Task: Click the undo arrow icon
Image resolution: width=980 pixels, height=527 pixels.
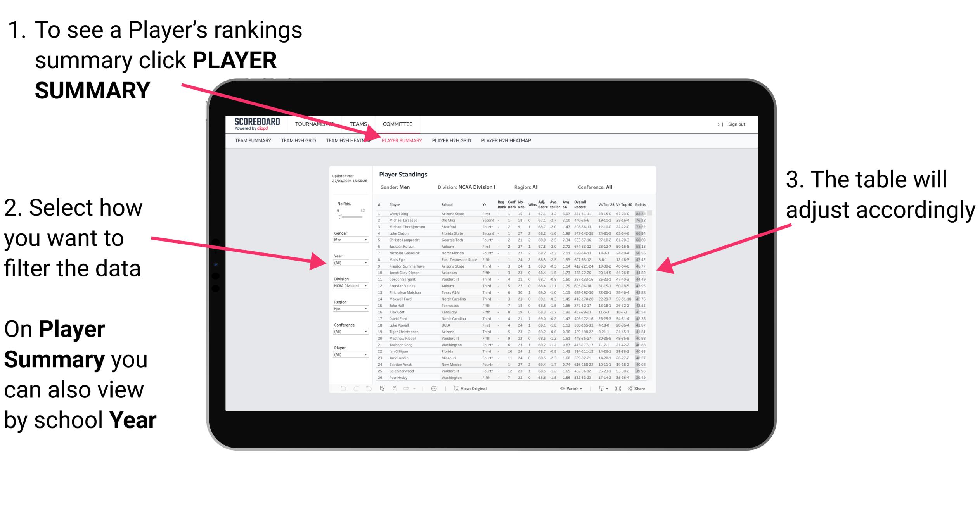Action: (x=339, y=389)
